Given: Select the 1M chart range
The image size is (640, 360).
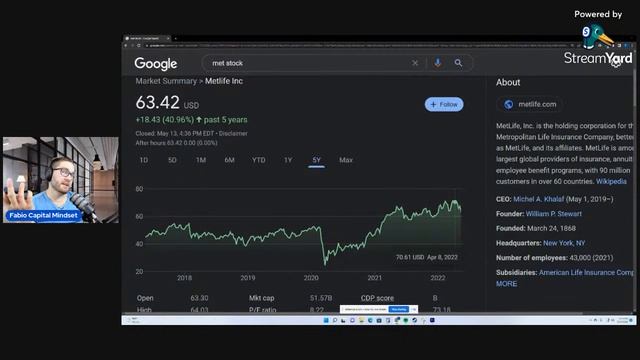Looking at the screenshot, I should [x=201, y=160].
